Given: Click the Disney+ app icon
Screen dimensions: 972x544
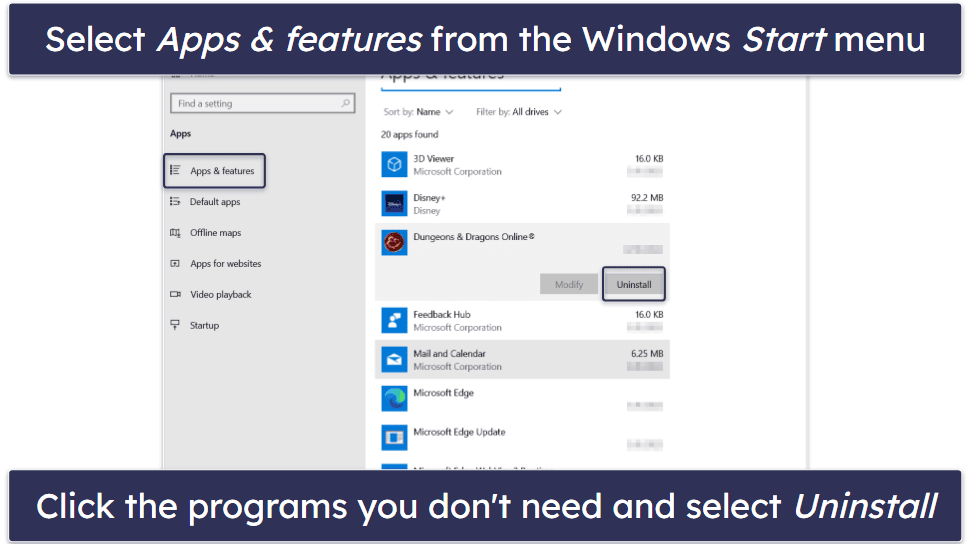Looking at the screenshot, I should pos(394,203).
